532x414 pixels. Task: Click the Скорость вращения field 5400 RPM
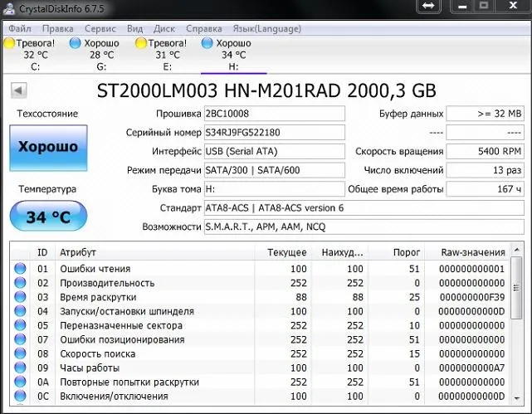click(486, 151)
